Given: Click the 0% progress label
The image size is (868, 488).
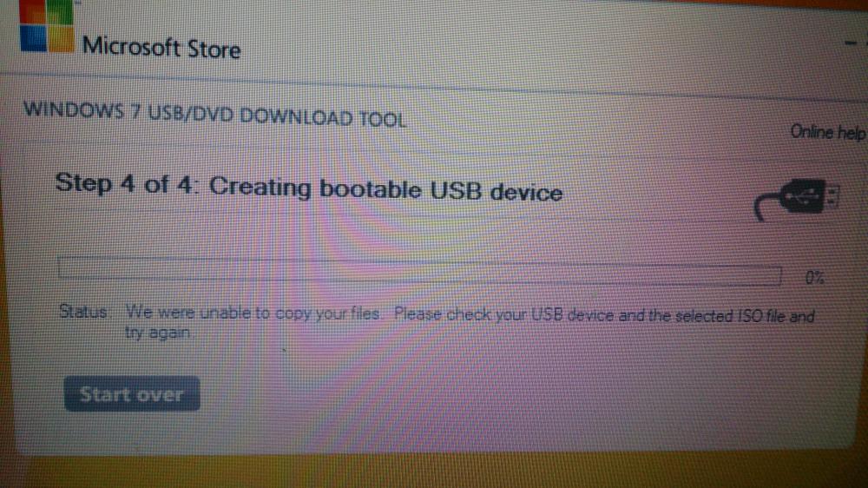Looking at the screenshot, I should coord(814,278).
